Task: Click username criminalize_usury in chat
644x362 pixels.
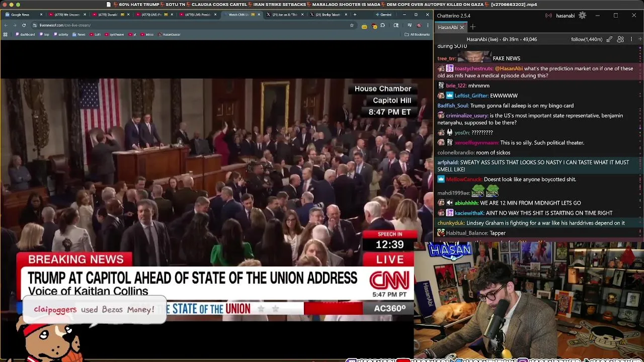Action: [x=467, y=116]
